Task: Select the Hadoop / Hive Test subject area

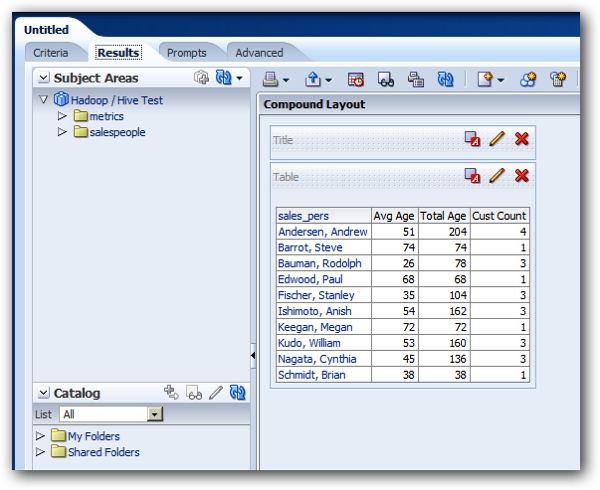Action: tap(117, 100)
